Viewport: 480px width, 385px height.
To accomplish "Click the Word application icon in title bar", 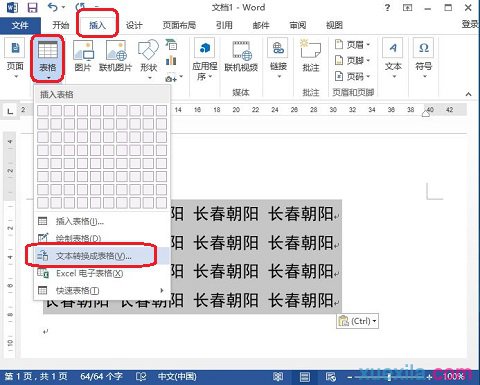I will [12, 7].
